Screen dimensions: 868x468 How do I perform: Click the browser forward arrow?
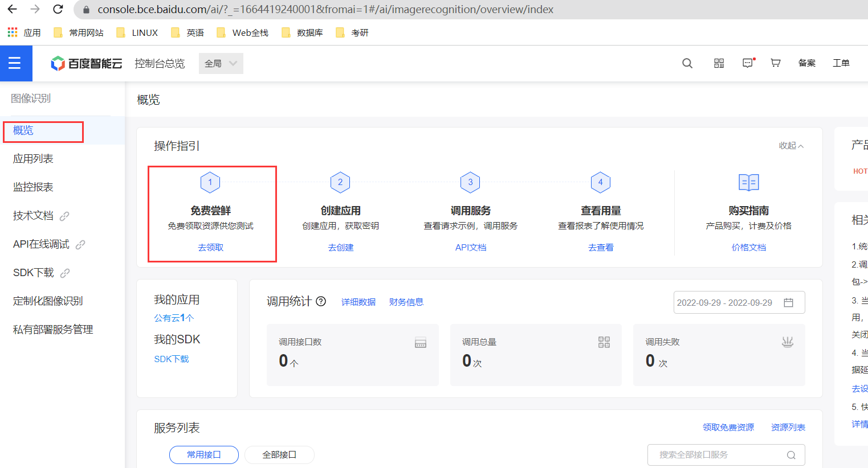pyautogui.click(x=35, y=9)
